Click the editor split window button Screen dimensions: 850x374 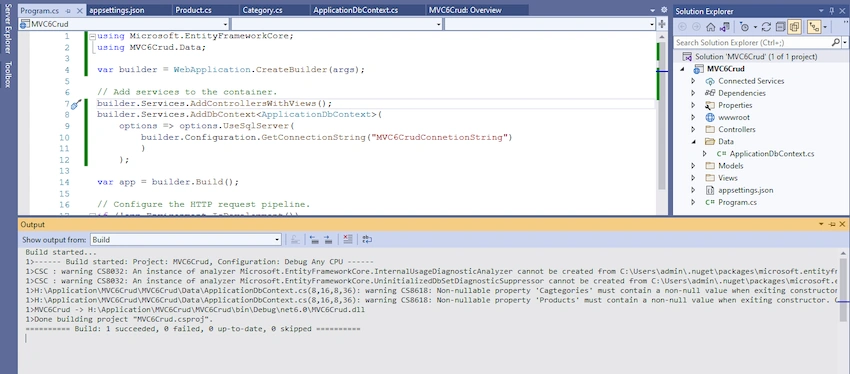662,24
